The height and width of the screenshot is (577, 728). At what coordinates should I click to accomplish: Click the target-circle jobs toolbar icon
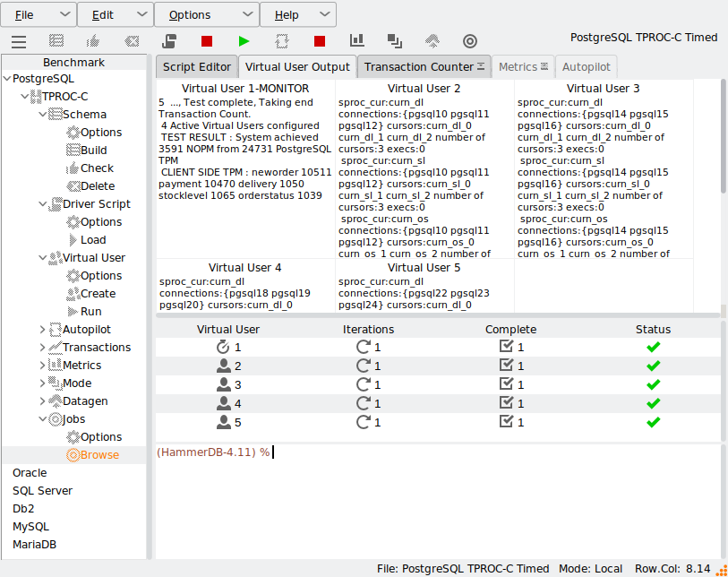coord(470,41)
